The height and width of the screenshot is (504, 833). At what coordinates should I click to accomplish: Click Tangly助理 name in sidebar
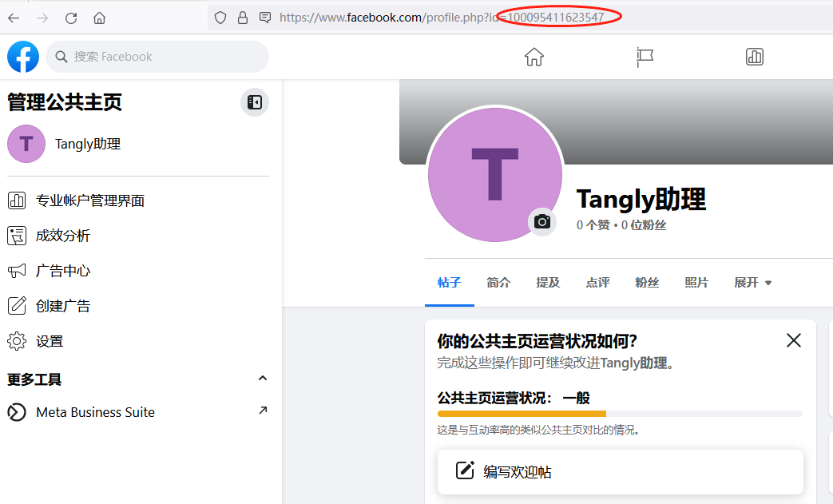click(88, 144)
